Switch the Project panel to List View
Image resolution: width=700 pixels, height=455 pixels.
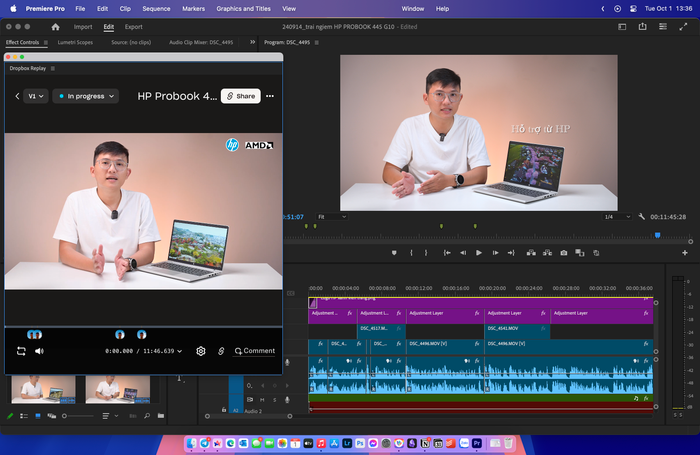24,416
